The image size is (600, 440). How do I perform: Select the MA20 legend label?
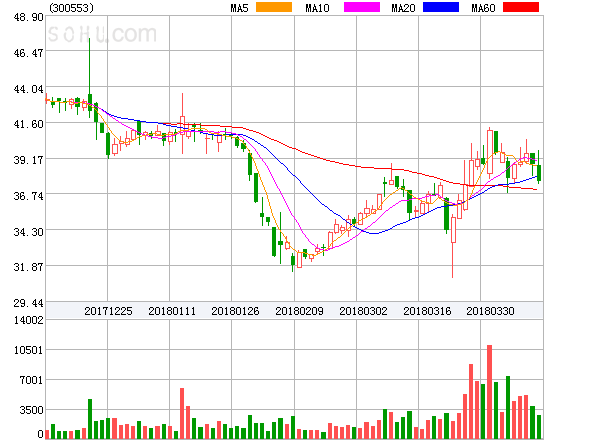(x=403, y=8)
